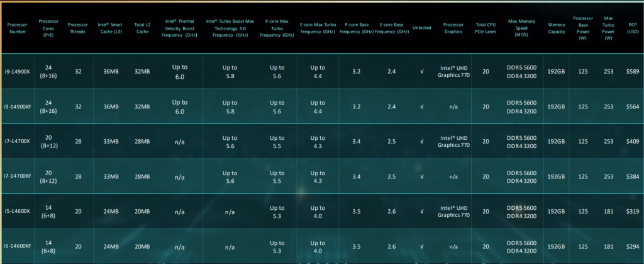644x264 pixels.
Task: Click the 125 base power cell for i7-14700KF
Action: (583, 176)
